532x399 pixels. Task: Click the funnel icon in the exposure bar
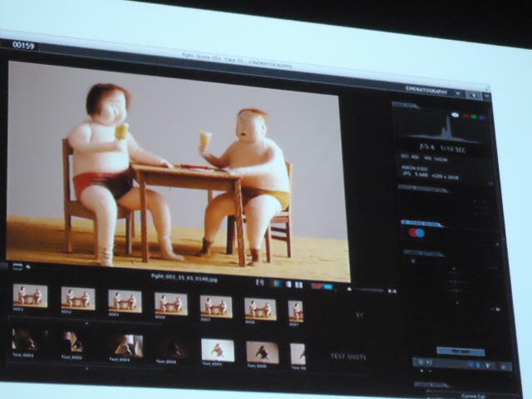pyautogui.click(x=488, y=366)
